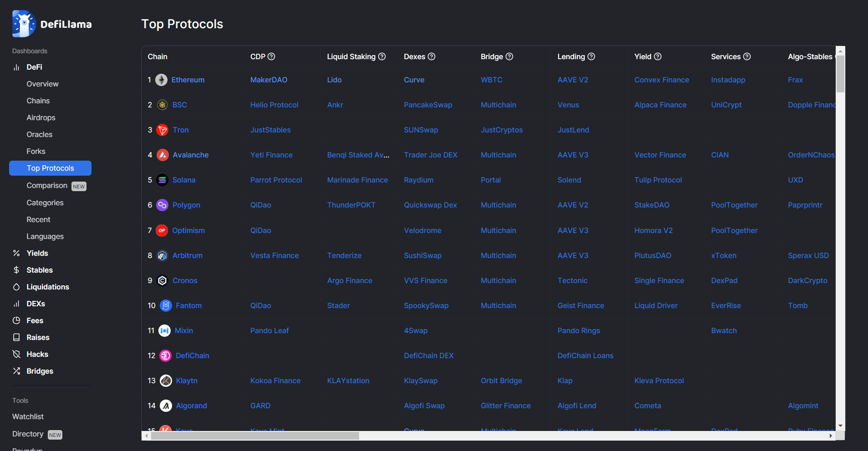Image resolution: width=868 pixels, height=451 pixels.
Task: Open the Velodrome protocol link
Action: click(x=423, y=230)
